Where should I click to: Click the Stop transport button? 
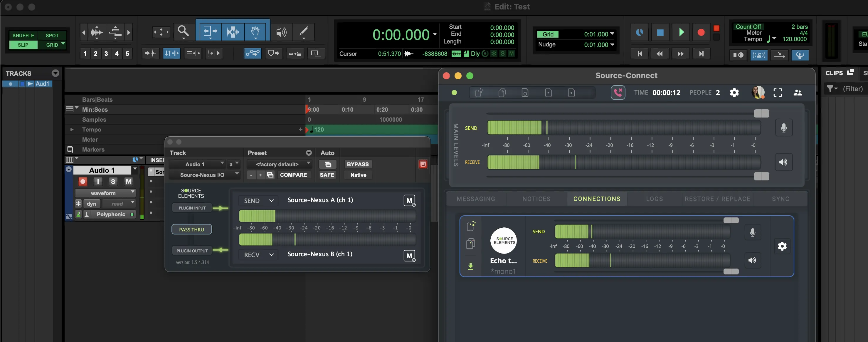point(660,32)
